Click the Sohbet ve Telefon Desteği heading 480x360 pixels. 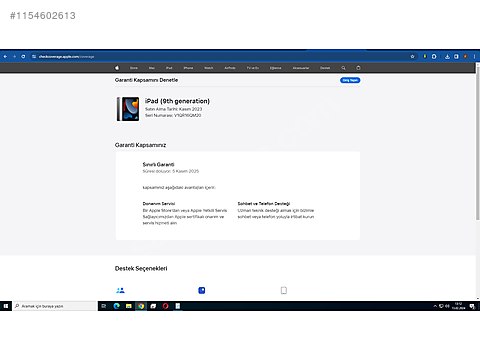point(264,203)
